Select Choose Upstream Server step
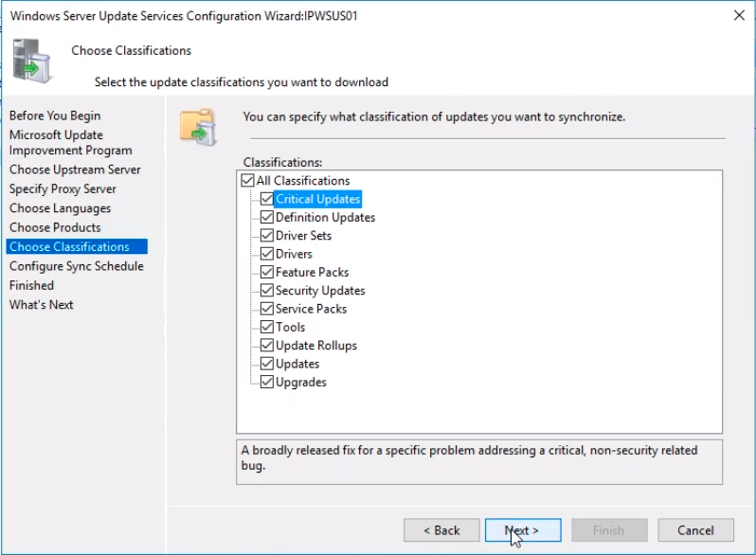This screenshot has width=756, height=555. pos(75,170)
